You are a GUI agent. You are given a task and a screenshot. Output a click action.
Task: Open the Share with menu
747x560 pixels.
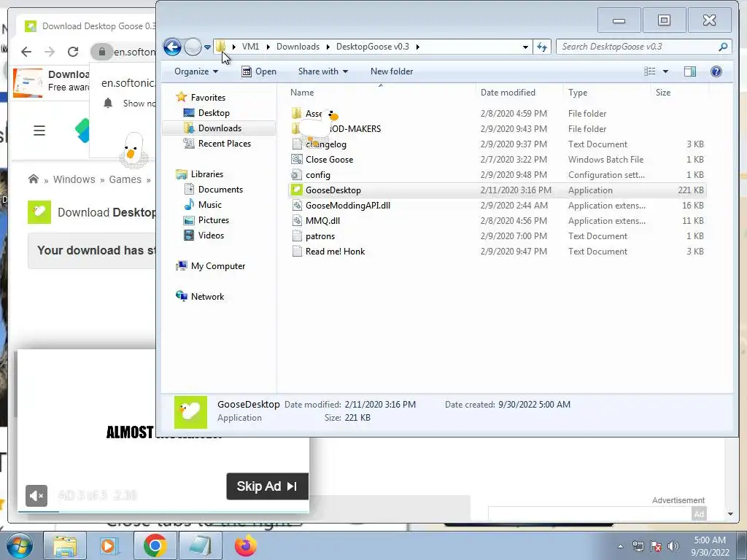[x=322, y=71]
